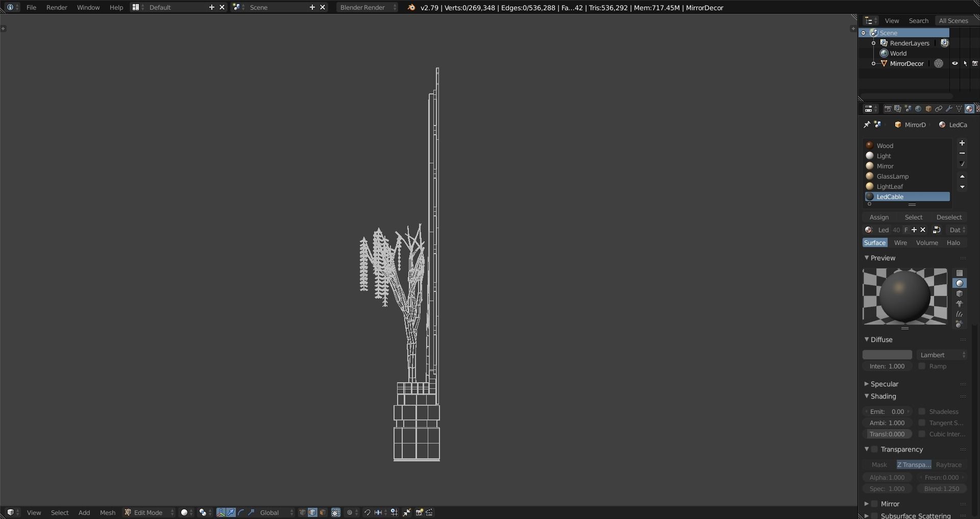Viewport: 980px width, 519px height.
Task: Open the World properties tab icon
Action: [918, 109]
